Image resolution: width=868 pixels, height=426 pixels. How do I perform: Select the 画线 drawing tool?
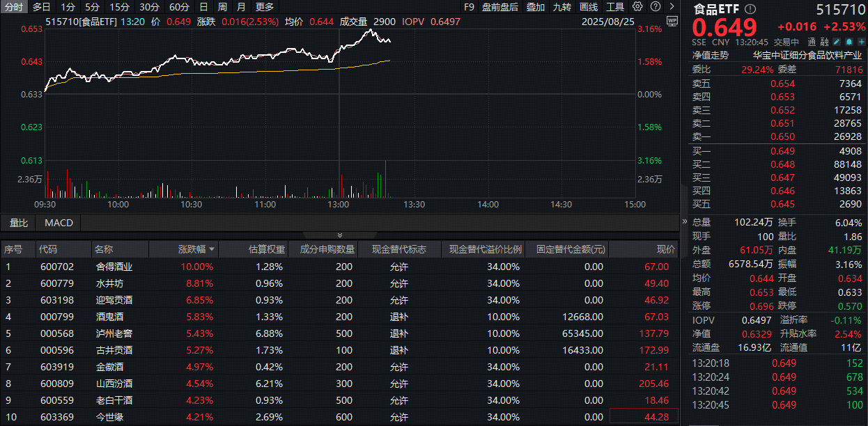coord(588,6)
